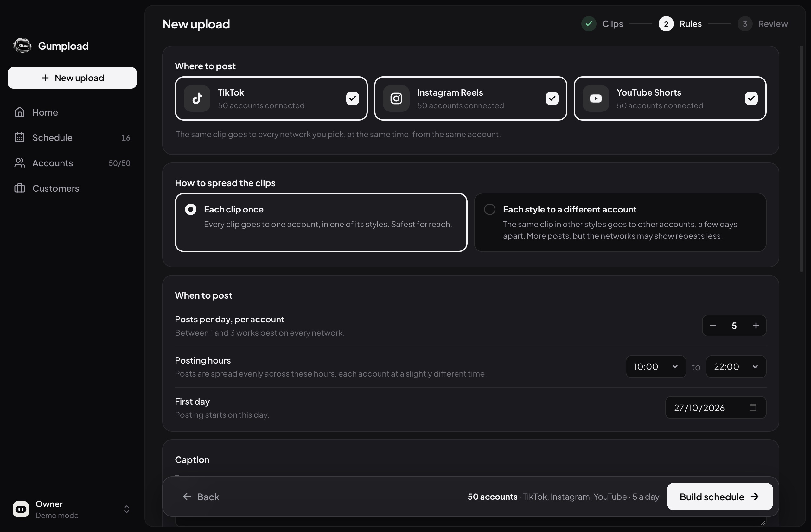Increase posts per day with plus
Screen dimensions: 811x532
pyautogui.click(x=756, y=326)
